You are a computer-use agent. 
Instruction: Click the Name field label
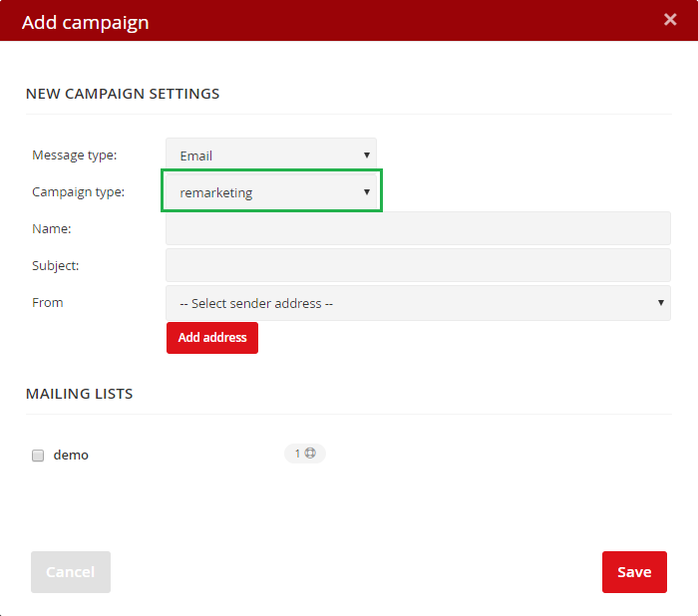51,228
